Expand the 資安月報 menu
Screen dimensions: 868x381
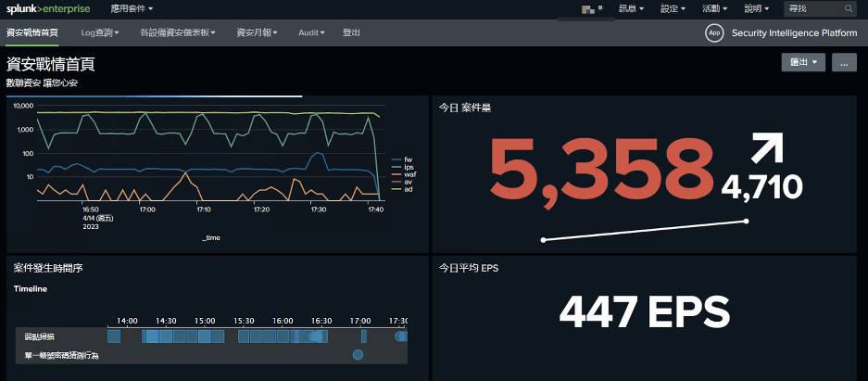[x=257, y=33]
